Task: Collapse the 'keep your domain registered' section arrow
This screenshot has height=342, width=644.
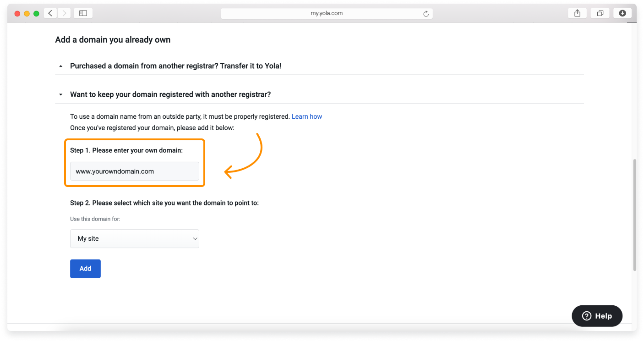Action: point(60,95)
